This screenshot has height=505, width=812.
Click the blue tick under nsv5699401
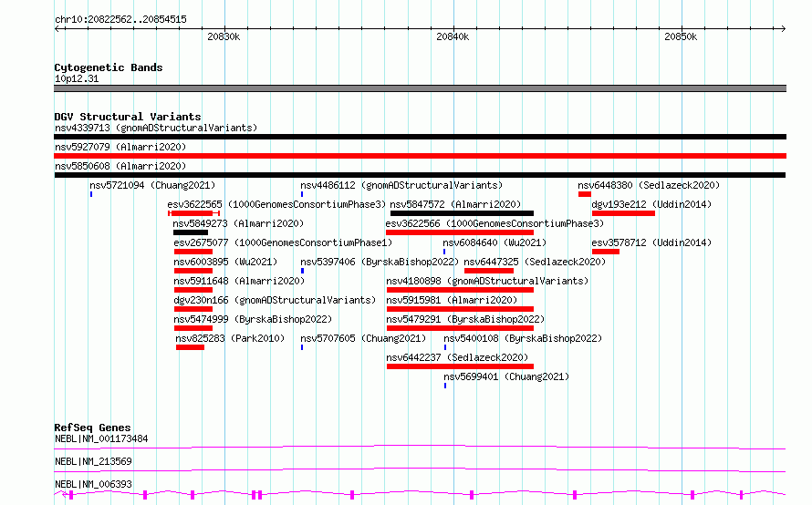pos(445,386)
